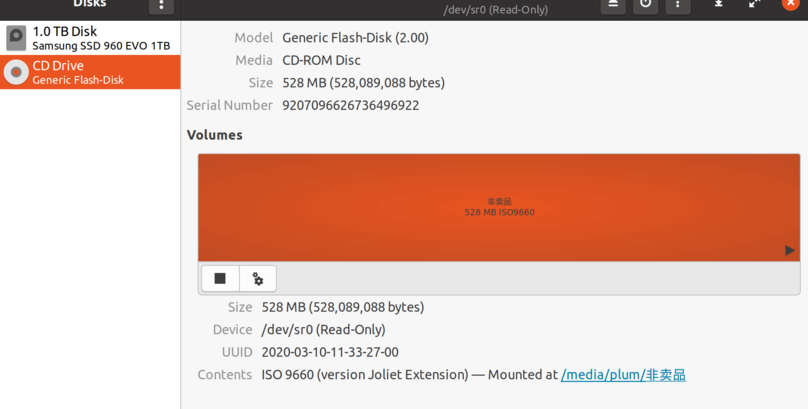
Task: Click the serial number value 9207096626736496922
Action: 350,105
